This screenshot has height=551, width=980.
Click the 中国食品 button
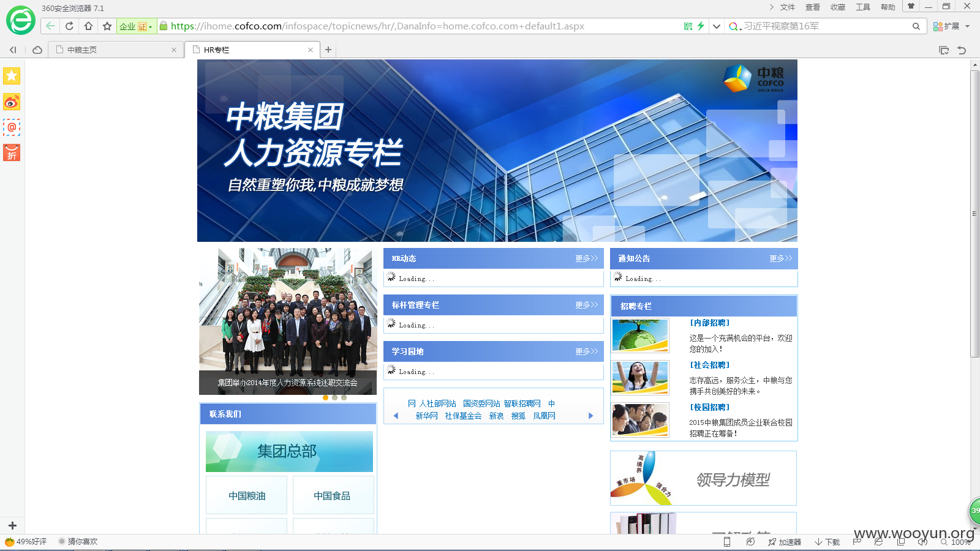pyautogui.click(x=333, y=495)
